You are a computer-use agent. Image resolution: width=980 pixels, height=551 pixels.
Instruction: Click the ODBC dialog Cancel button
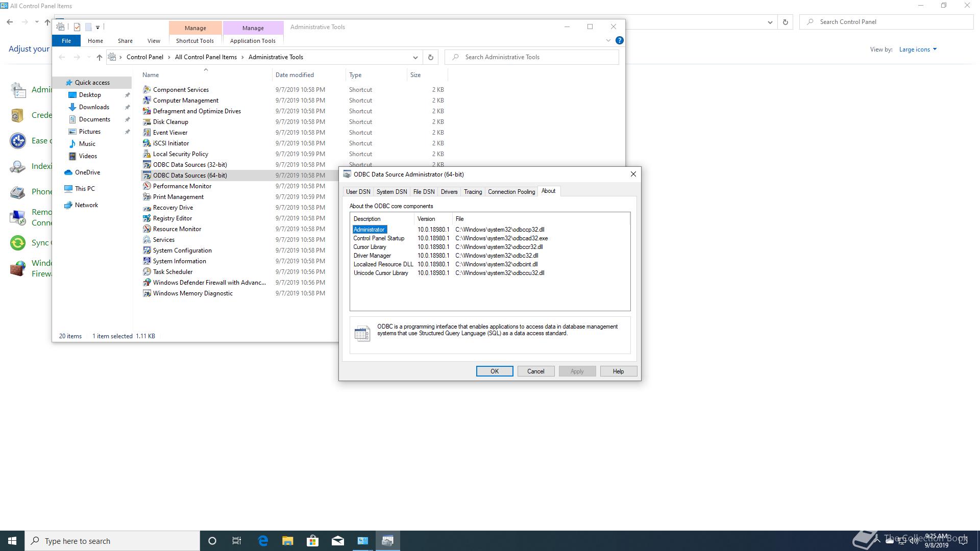pyautogui.click(x=535, y=371)
